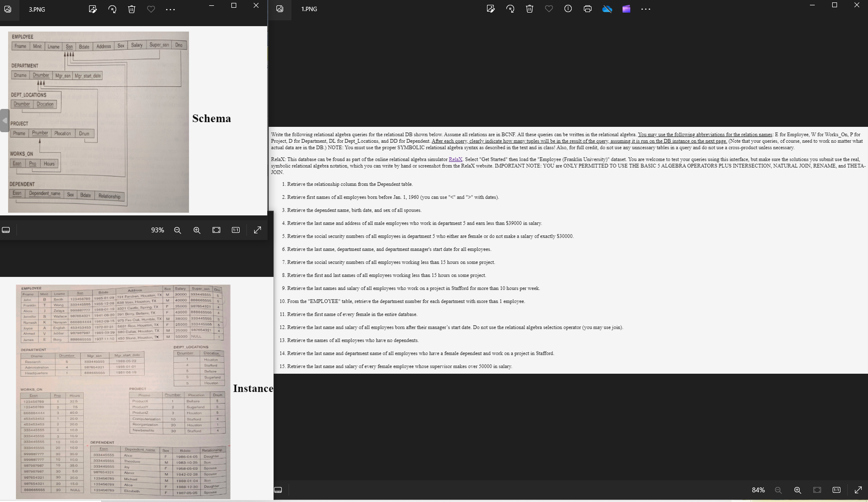Toggle the filmstrip panel in the 3.PNG window
Image resolution: width=868 pixels, height=502 pixels.
click(6, 230)
